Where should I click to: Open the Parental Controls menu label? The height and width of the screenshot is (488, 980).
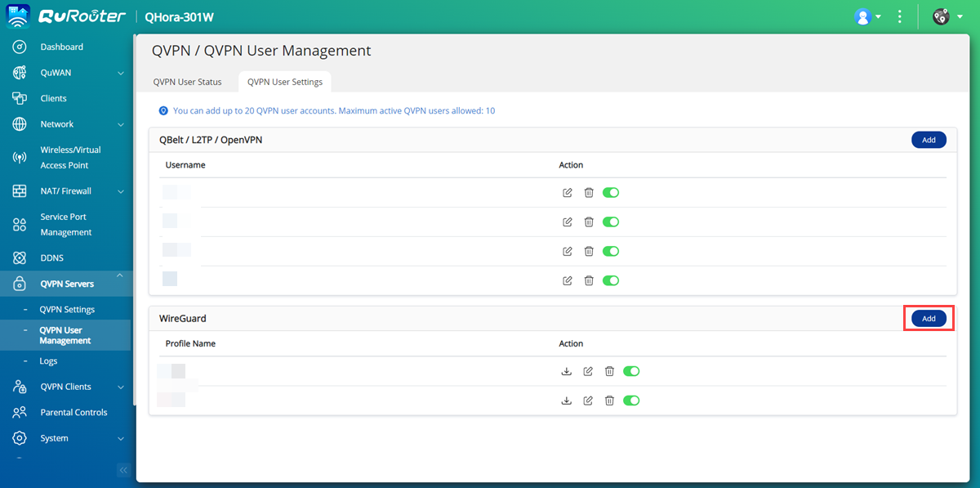[x=74, y=413]
